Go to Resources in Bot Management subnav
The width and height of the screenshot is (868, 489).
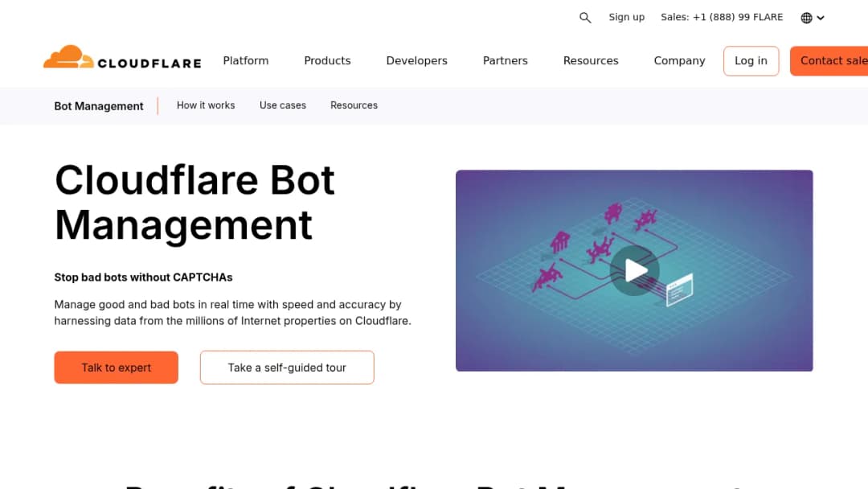[x=354, y=105]
